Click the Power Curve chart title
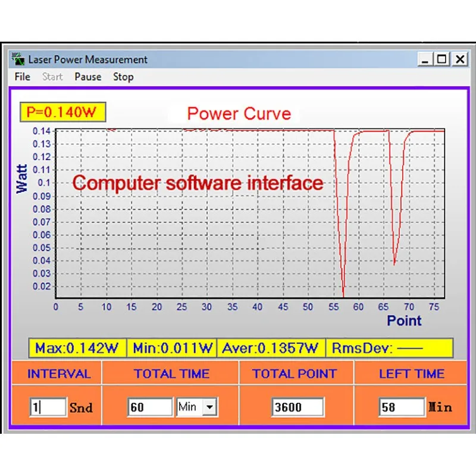This screenshot has width=476, height=476. click(239, 114)
